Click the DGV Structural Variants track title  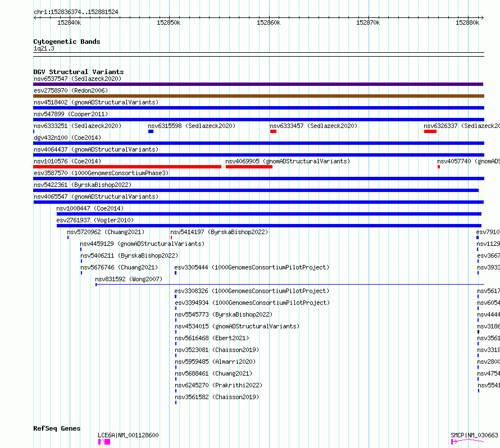pos(79,72)
